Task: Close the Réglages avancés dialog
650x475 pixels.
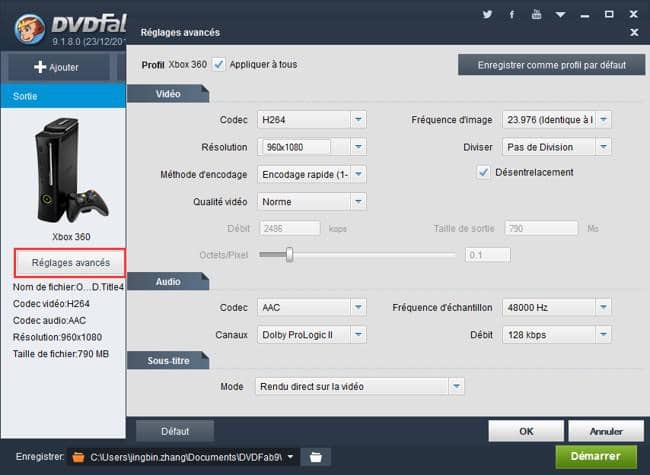Action: click(634, 32)
